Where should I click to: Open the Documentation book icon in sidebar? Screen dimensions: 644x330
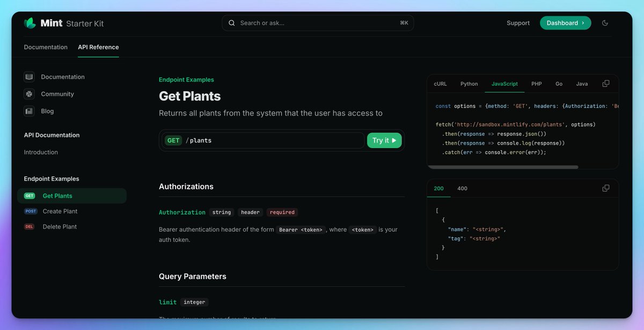pos(29,77)
